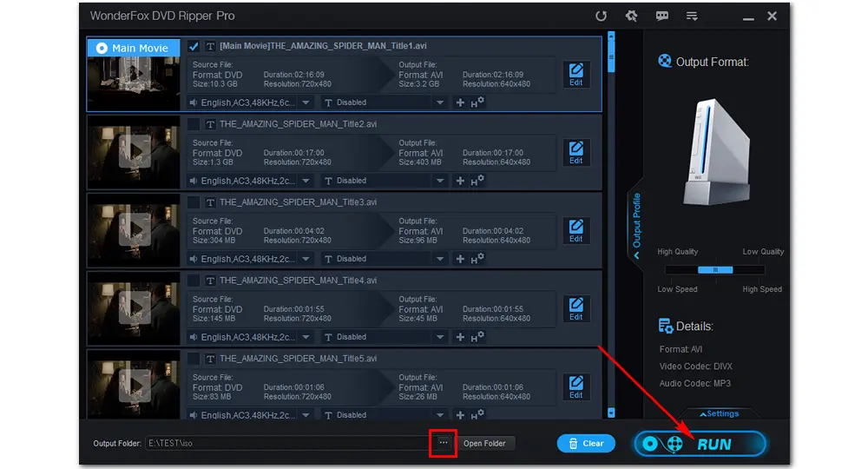Image resolution: width=868 pixels, height=469 pixels.
Task: Play the Title4 thumbnail preview
Action: [135, 307]
